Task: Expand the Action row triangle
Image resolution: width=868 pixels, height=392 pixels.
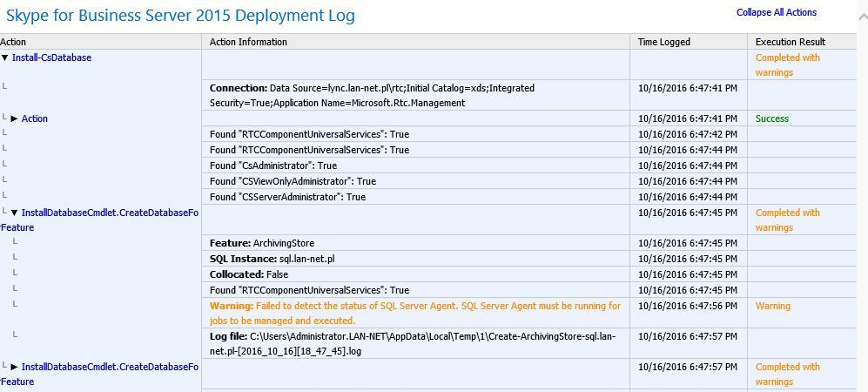Action: 15,118
